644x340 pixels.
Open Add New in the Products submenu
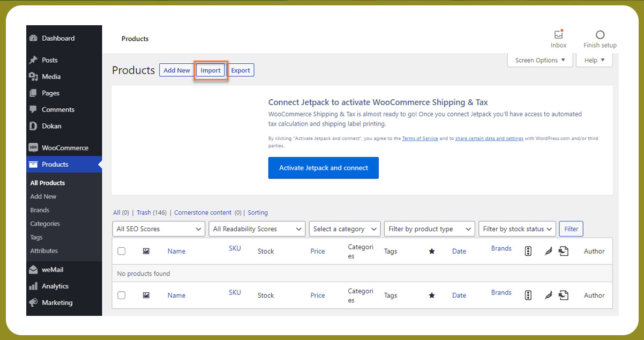[43, 196]
